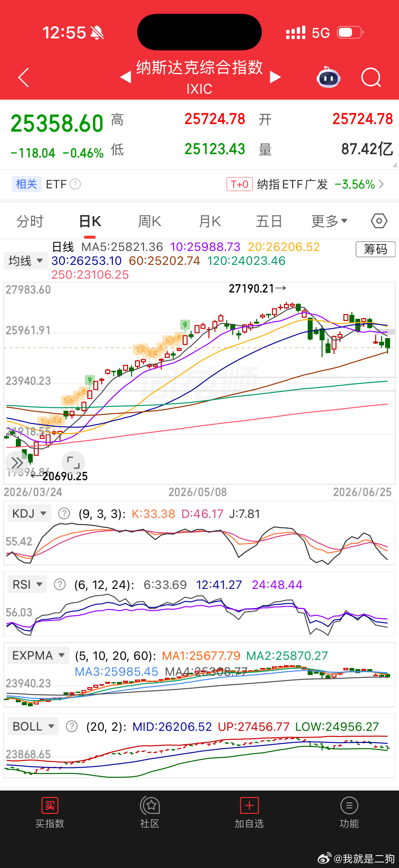This screenshot has width=399, height=868.
Task: Expand 更多 time period options
Action: (x=329, y=221)
